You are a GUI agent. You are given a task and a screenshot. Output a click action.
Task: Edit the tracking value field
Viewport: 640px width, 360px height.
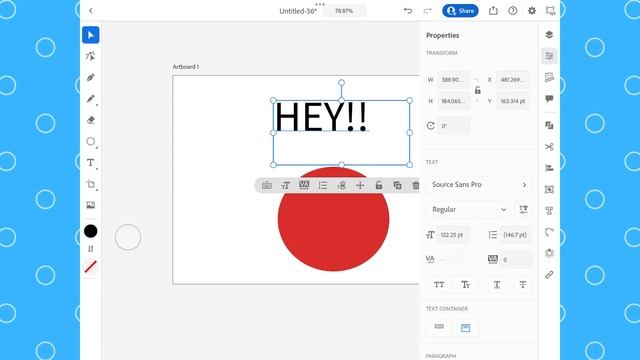(x=516, y=260)
